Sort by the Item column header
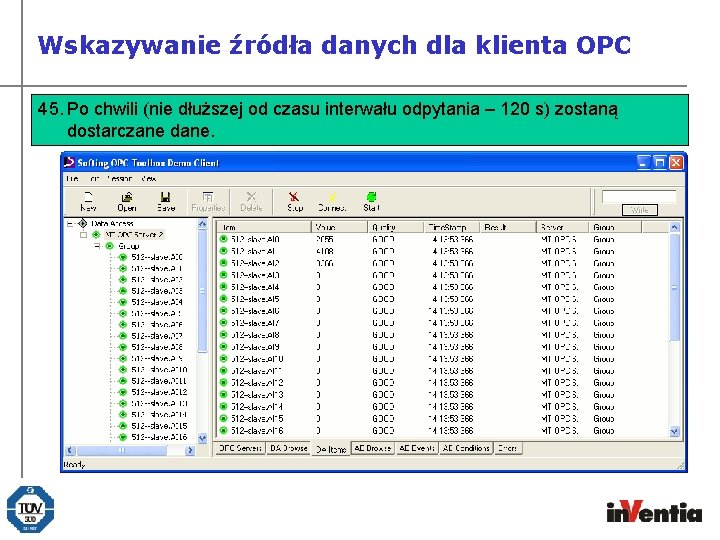Viewport: 720px width, 540px height. [x=264, y=227]
